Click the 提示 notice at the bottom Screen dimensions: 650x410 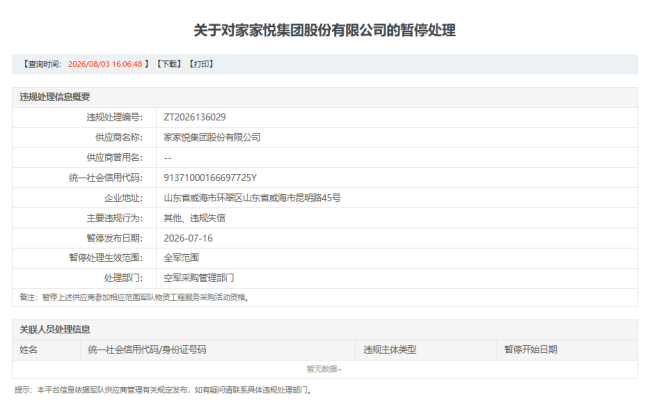pyautogui.click(x=163, y=390)
